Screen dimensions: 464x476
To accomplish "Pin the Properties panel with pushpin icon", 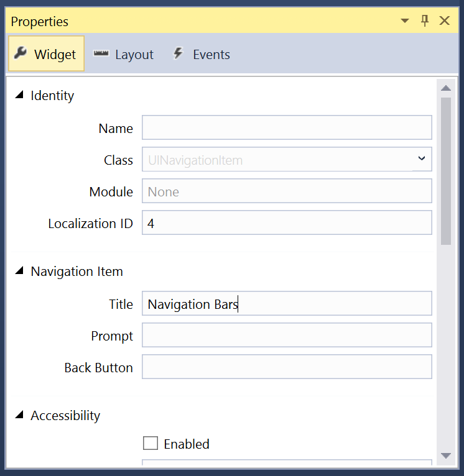I will pos(425,21).
